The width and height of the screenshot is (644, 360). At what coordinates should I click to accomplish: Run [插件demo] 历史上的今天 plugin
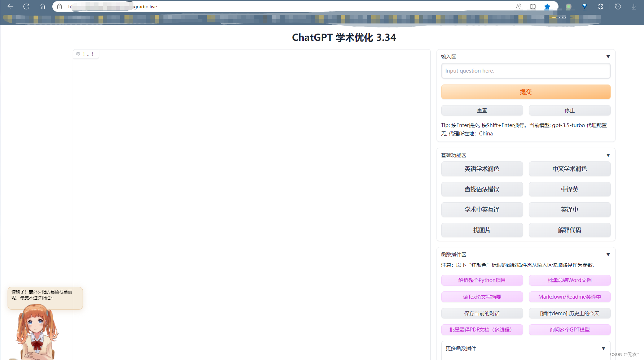point(570,313)
